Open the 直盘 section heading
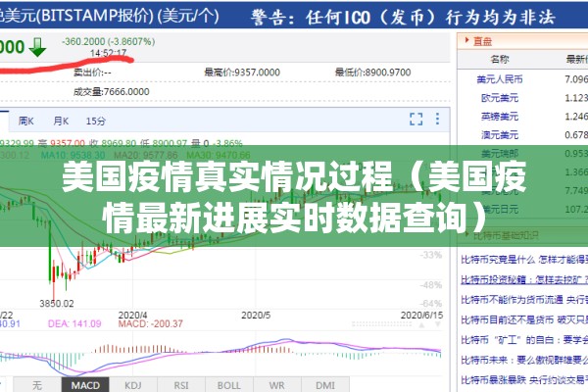588x392 pixels. pyautogui.click(x=482, y=41)
